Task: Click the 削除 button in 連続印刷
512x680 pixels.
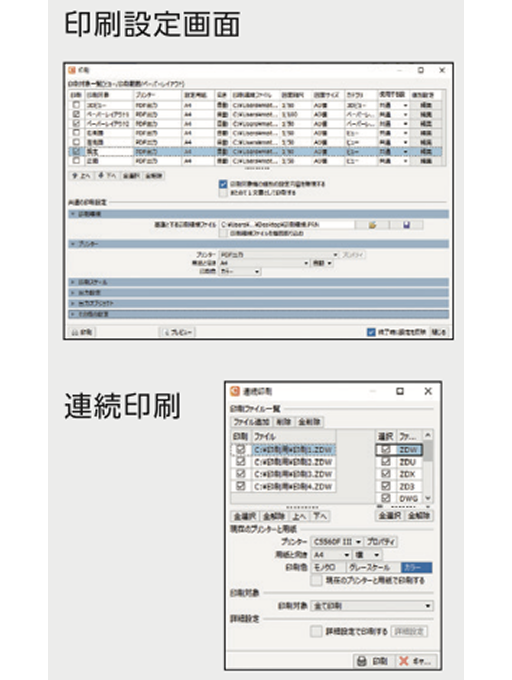Action: point(284,422)
